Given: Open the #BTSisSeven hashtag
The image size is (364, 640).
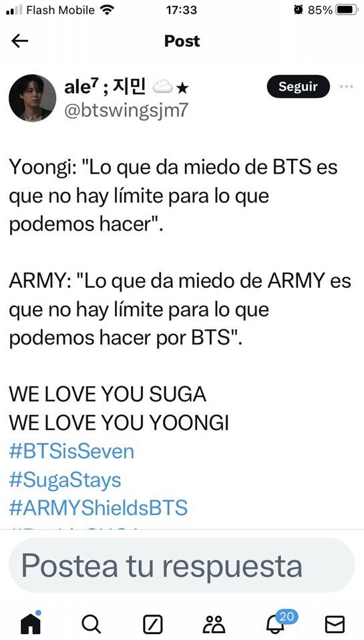Looking at the screenshot, I should [x=71, y=452].
